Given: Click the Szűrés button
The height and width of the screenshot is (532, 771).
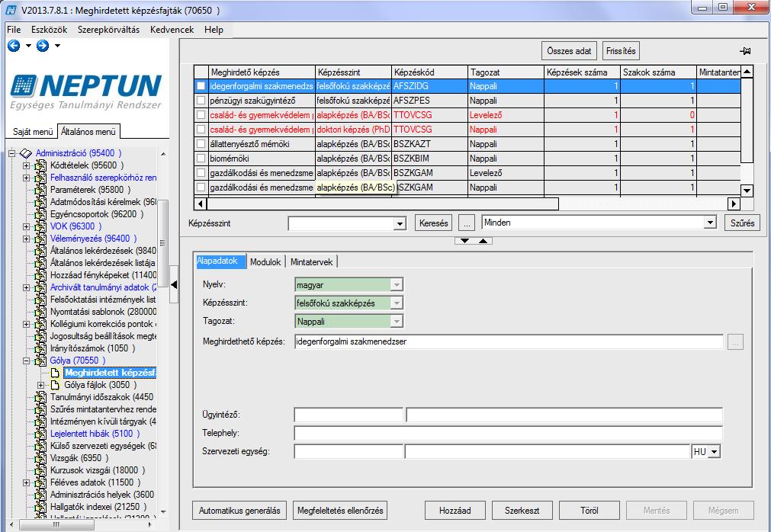Looking at the screenshot, I should 743,223.
